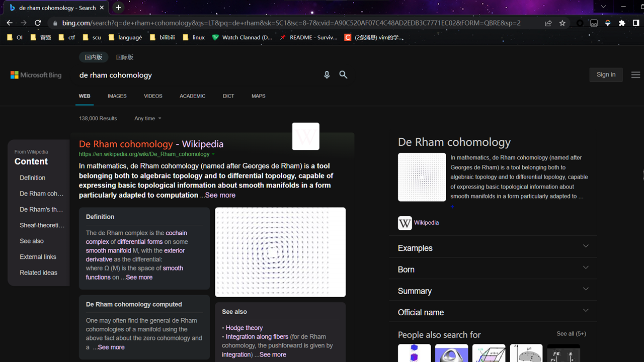Click the Wikipedia link in knowledge panel
Image resolution: width=644 pixels, height=362 pixels.
[x=426, y=223]
